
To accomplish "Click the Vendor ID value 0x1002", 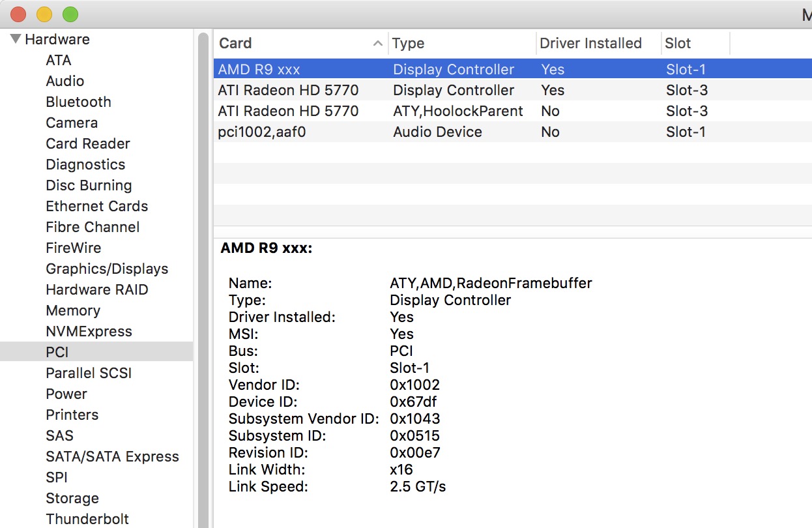I will tap(414, 385).
